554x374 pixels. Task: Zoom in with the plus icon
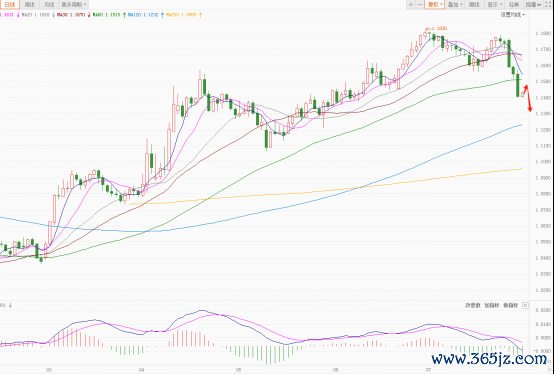[x=411, y=4]
